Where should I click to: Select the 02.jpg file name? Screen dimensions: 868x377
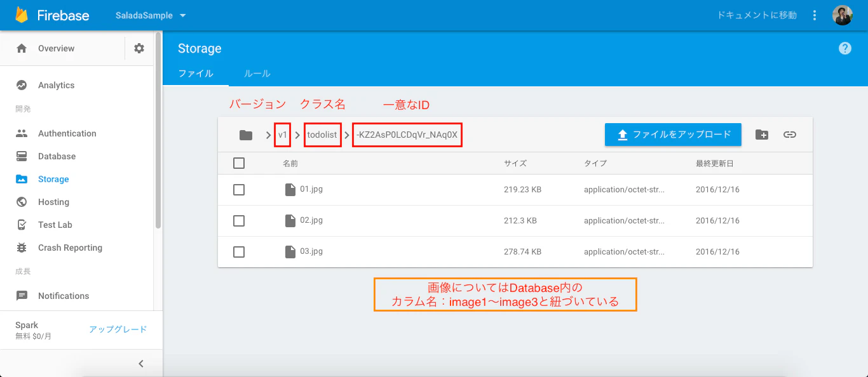[x=311, y=220]
